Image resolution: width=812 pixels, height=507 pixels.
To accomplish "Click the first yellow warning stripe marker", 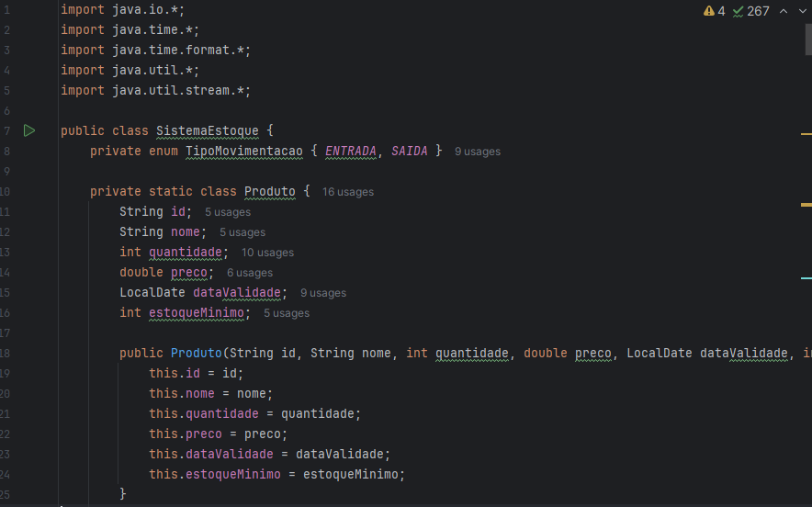I will click(806, 134).
